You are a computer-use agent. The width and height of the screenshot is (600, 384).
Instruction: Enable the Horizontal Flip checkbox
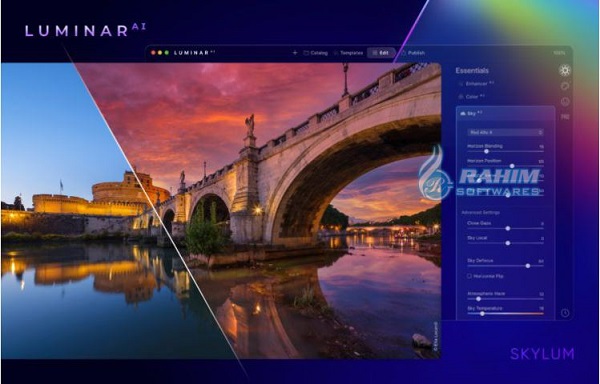469,276
